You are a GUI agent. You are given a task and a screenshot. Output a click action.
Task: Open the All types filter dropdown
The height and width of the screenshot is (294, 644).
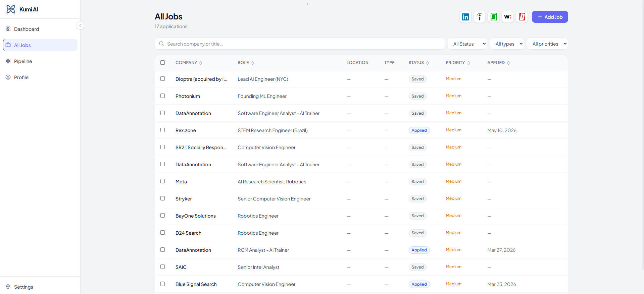(x=507, y=44)
